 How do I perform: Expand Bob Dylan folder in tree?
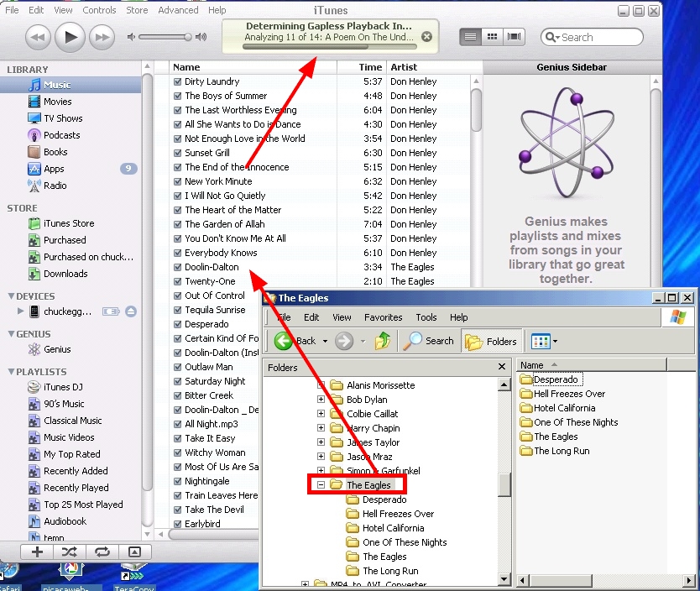click(321, 399)
